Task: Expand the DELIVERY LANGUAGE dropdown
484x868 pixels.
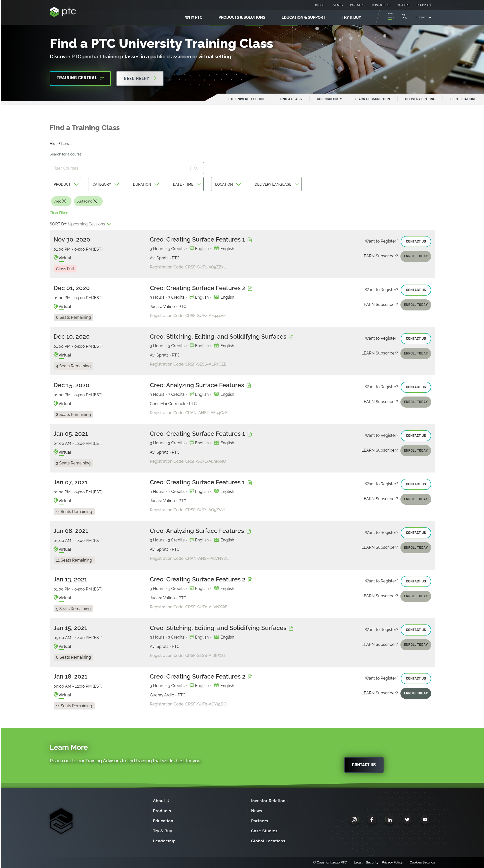Action: point(276,184)
